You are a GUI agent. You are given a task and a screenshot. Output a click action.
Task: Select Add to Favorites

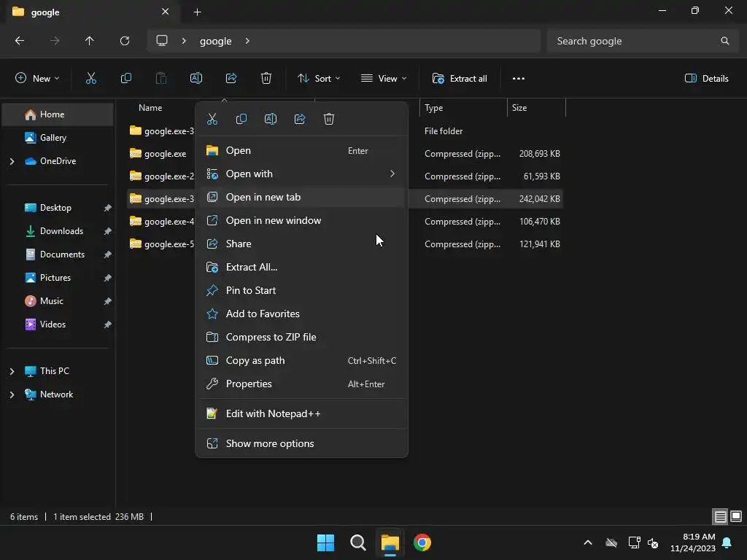[301, 314]
